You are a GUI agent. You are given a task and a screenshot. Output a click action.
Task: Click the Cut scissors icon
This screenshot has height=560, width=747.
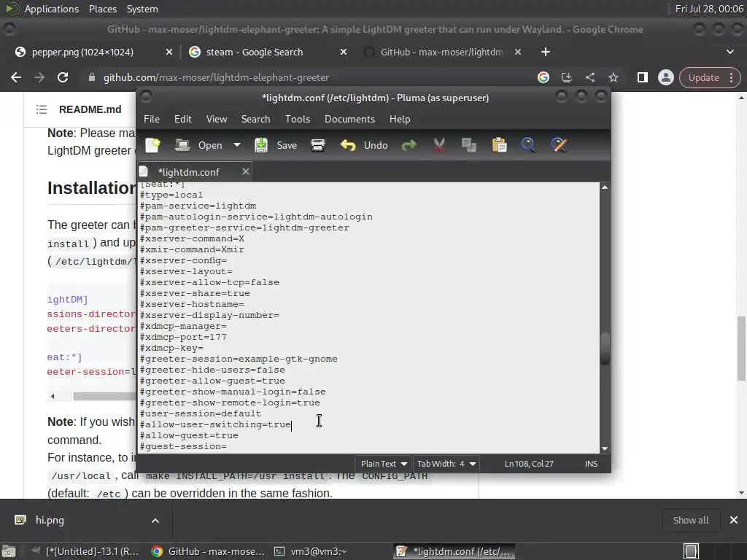pos(439,145)
